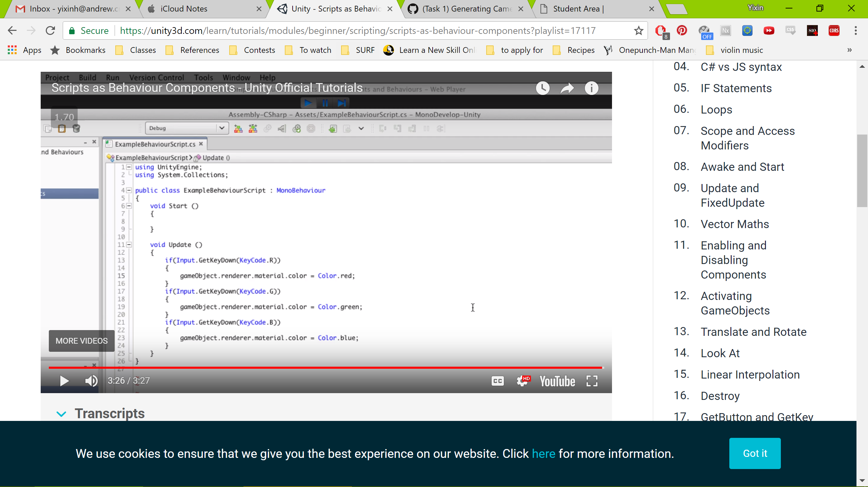Switch to Student Area tab
This screenshot has width=868, height=487.
(597, 9)
